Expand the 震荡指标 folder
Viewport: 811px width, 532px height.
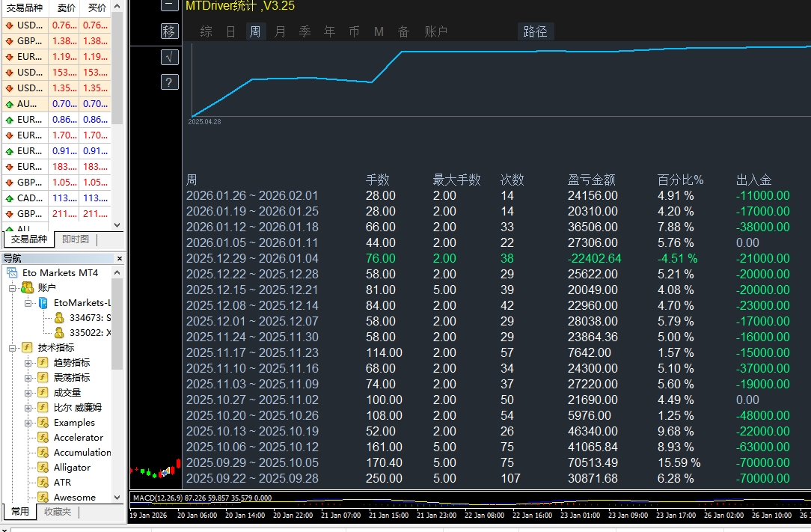pyautogui.click(x=28, y=378)
